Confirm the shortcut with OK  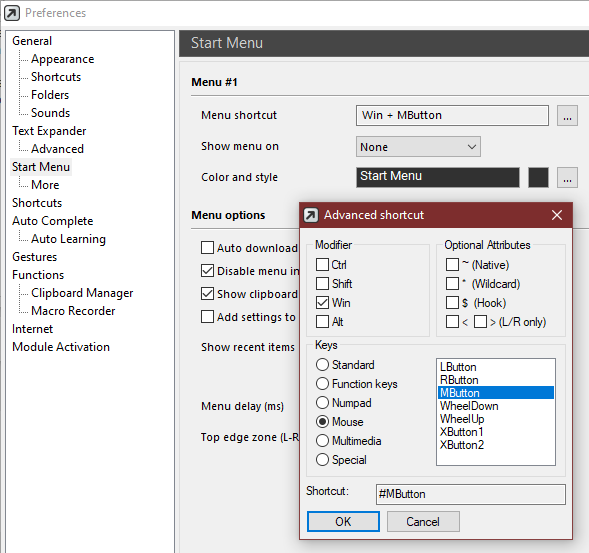(343, 521)
